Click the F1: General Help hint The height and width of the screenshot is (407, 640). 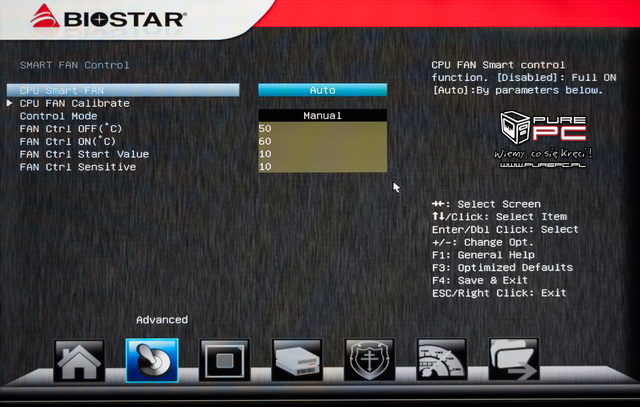[x=483, y=255]
